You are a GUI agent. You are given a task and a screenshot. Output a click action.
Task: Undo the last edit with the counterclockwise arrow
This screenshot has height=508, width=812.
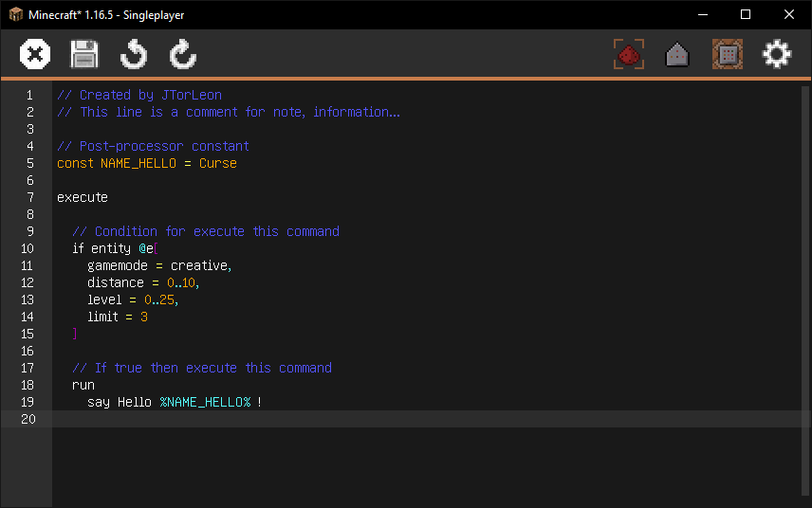[134, 54]
